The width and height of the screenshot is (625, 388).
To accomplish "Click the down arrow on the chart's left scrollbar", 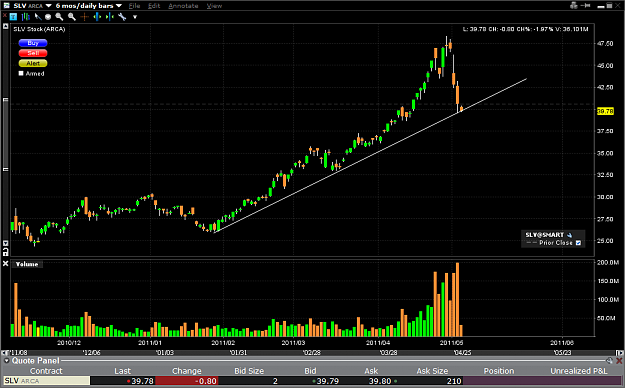I will 5,243.
